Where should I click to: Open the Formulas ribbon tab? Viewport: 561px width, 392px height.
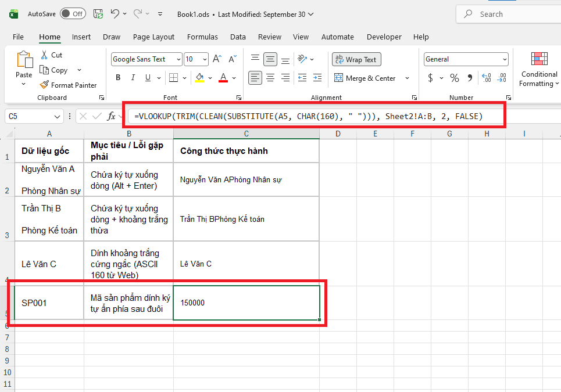[202, 37]
